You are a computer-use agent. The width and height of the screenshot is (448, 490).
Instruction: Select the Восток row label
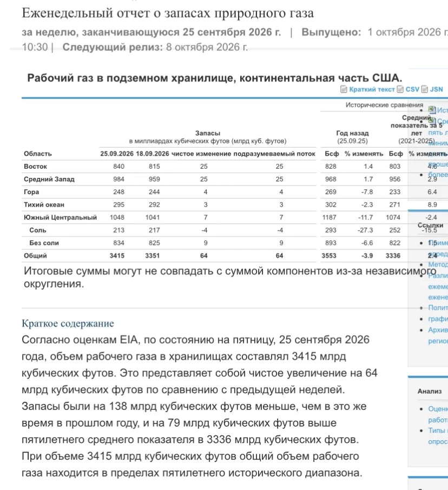(35, 166)
